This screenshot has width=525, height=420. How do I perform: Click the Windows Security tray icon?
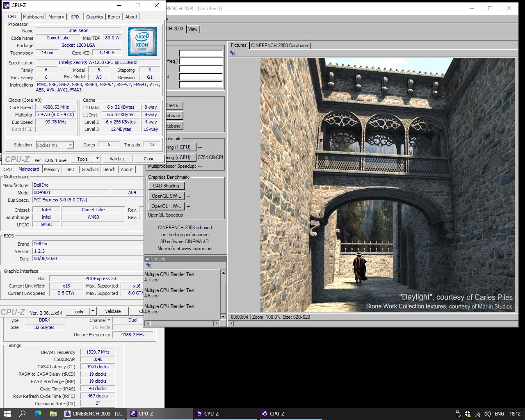[x=468, y=414]
